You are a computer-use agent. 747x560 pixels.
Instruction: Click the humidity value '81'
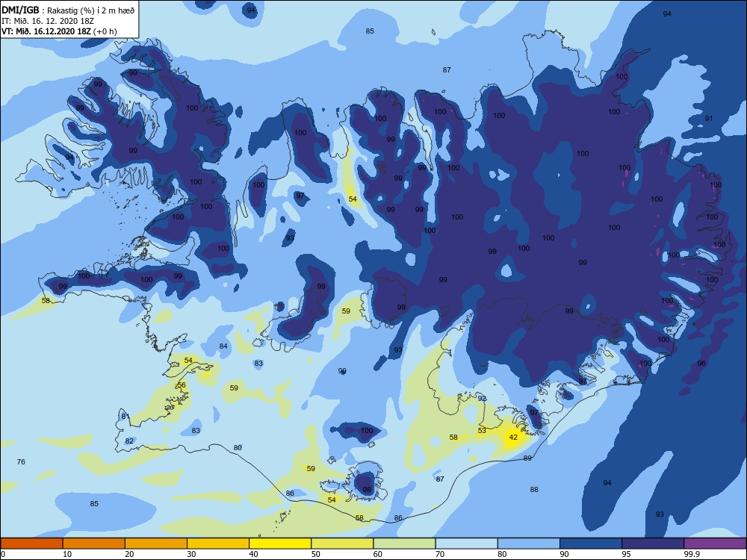click(125, 417)
